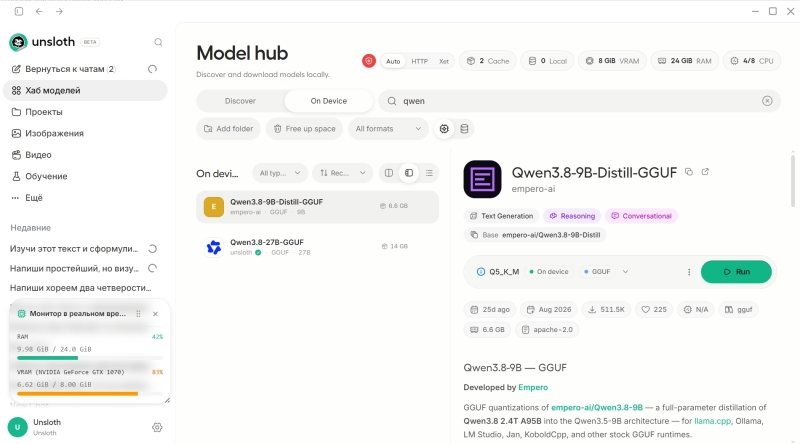Open the three-dot options menu near Run
Image resolution: width=800 pixels, height=444 pixels.
(689, 272)
